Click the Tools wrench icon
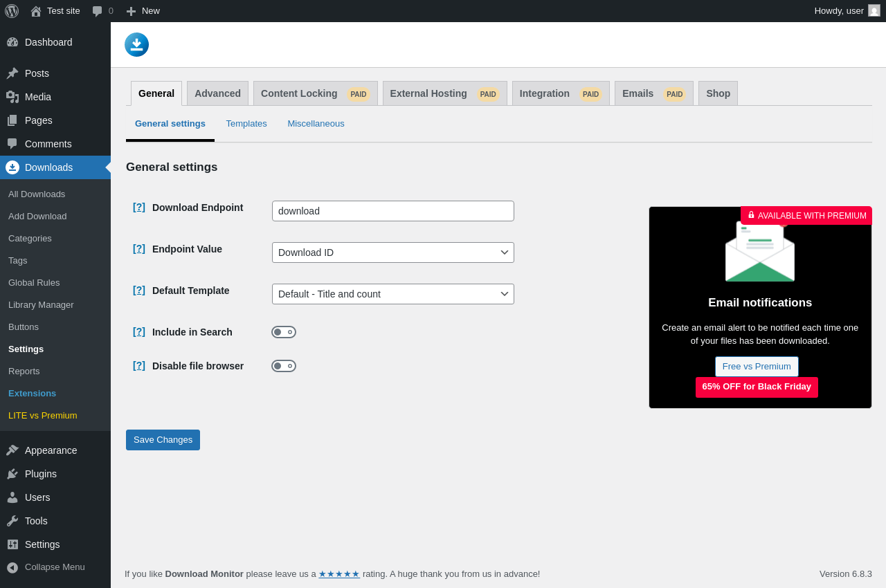Viewport: 886px width, 588px height. point(12,521)
